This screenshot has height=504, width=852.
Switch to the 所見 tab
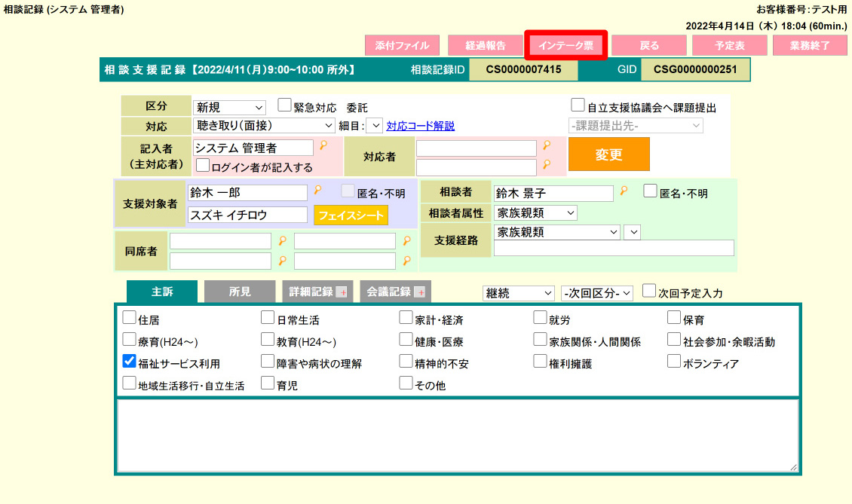pyautogui.click(x=240, y=291)
